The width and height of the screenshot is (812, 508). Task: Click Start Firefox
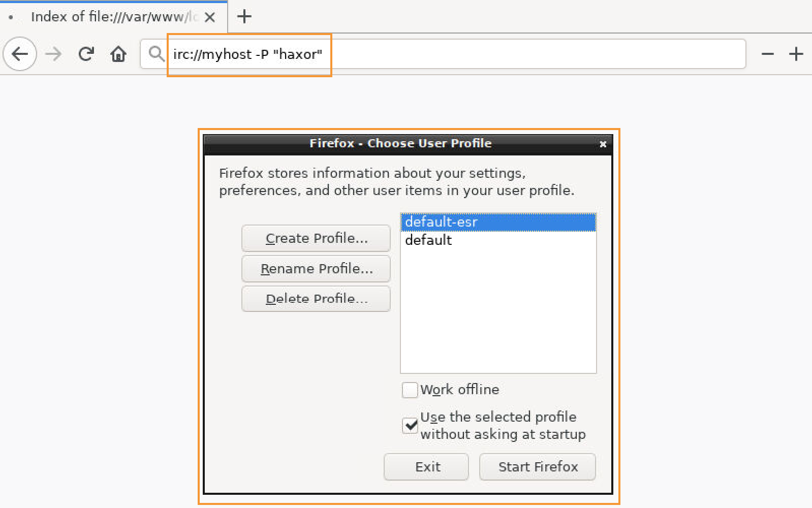(x=538, y=467)
